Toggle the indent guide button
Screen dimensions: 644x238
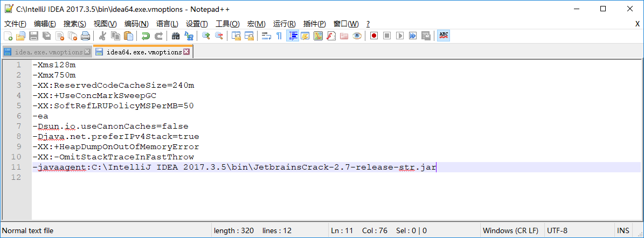pos(293,36)
